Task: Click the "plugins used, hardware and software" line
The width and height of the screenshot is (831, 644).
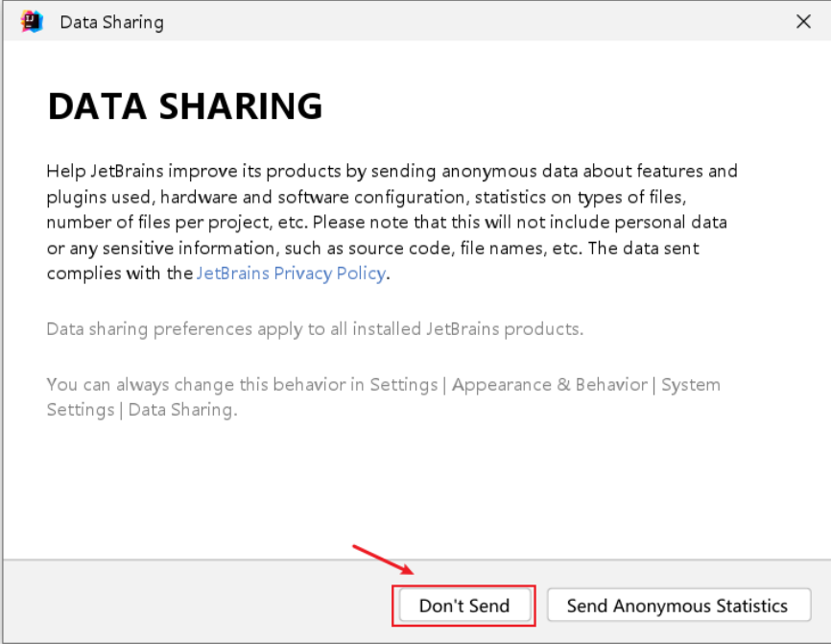Action: [x=367, y=197]
